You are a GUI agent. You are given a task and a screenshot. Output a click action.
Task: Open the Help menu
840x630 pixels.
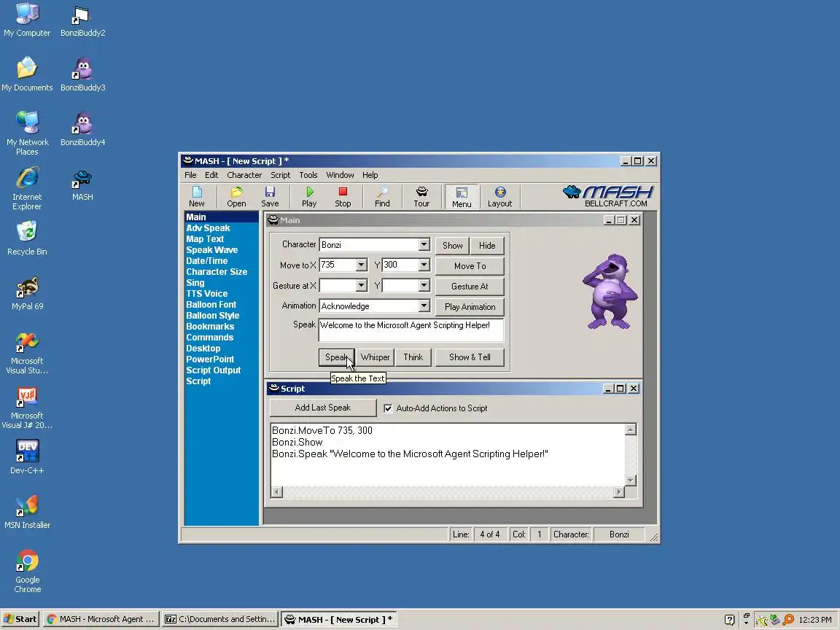tap(370, 175)
